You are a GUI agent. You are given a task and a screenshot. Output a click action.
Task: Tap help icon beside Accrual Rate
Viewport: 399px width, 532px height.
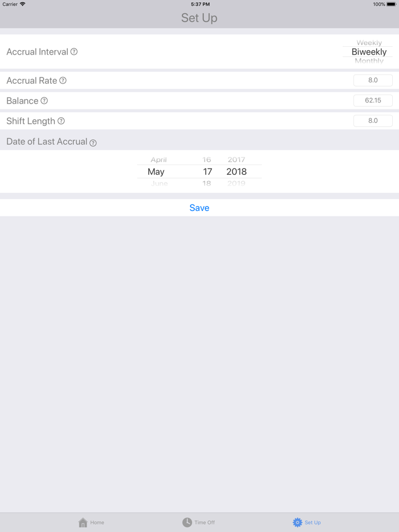pos(63,81)
